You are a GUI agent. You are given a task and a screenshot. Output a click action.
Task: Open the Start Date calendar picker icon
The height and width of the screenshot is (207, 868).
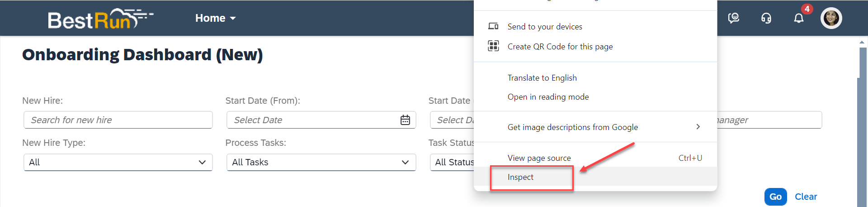(405, 120)
